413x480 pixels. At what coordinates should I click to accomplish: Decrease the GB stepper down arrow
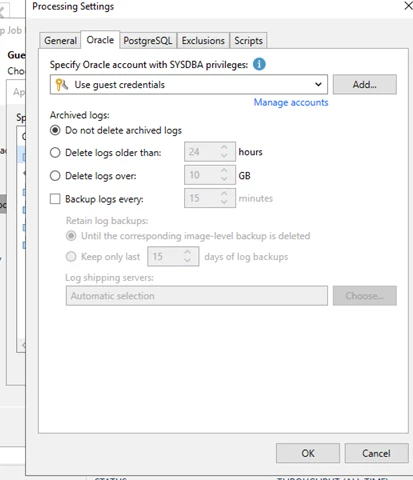(x=224, y=179)
